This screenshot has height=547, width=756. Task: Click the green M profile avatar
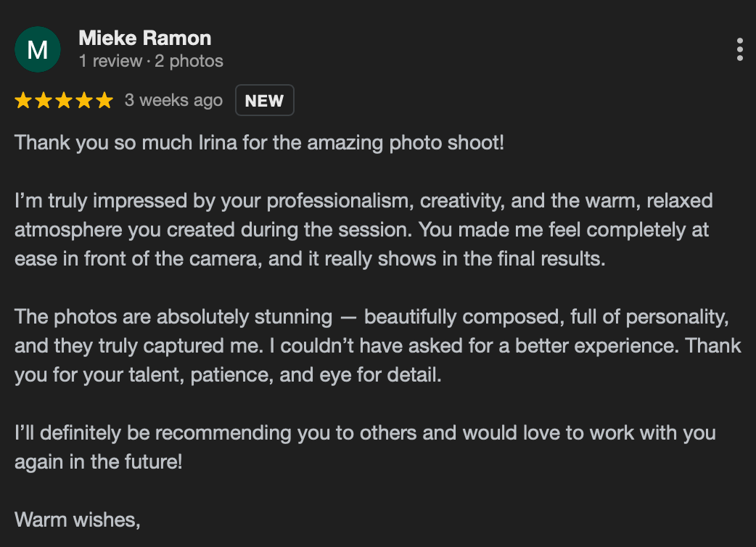(38, 49)
